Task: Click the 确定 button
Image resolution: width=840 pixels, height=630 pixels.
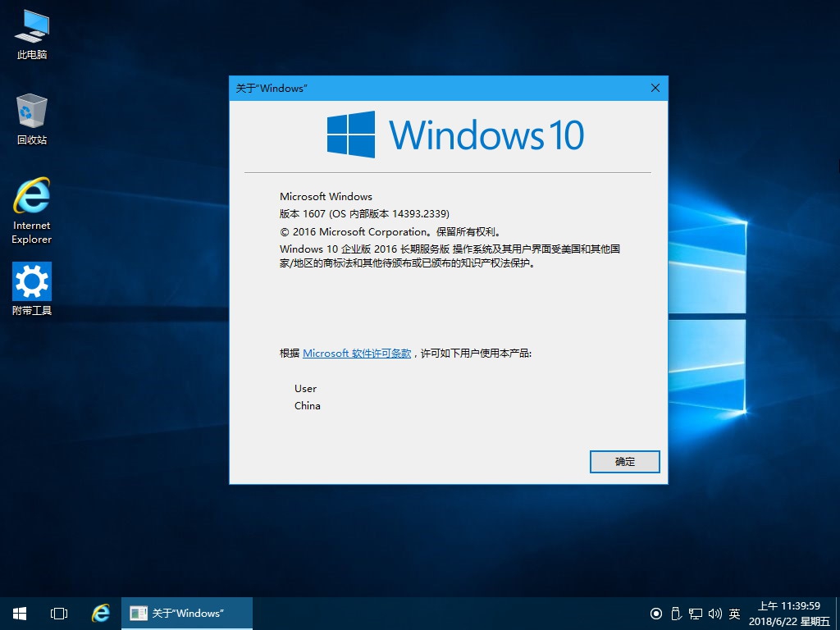Action: (x=624, y=462)
